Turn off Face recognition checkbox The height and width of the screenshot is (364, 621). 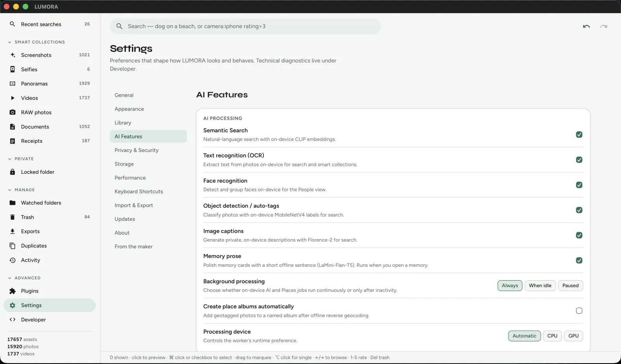click(x=579, y=185)
